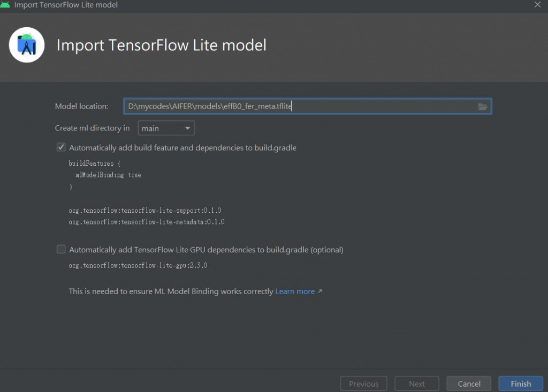The image size is (548, 392).
Task: Click the Android Studio logo in the header
Action: (x=27, y=45)
